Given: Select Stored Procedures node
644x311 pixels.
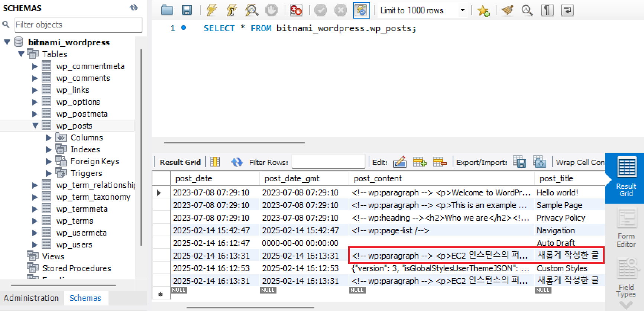Looking at the screenshot, I should pyautogui.click(x=77, y=268).
